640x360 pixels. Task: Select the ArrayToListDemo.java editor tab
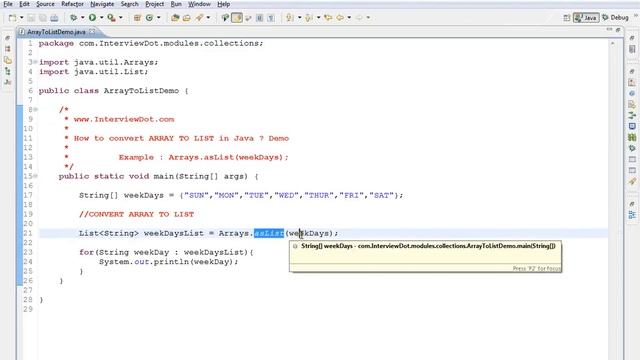tap(56, 31)
